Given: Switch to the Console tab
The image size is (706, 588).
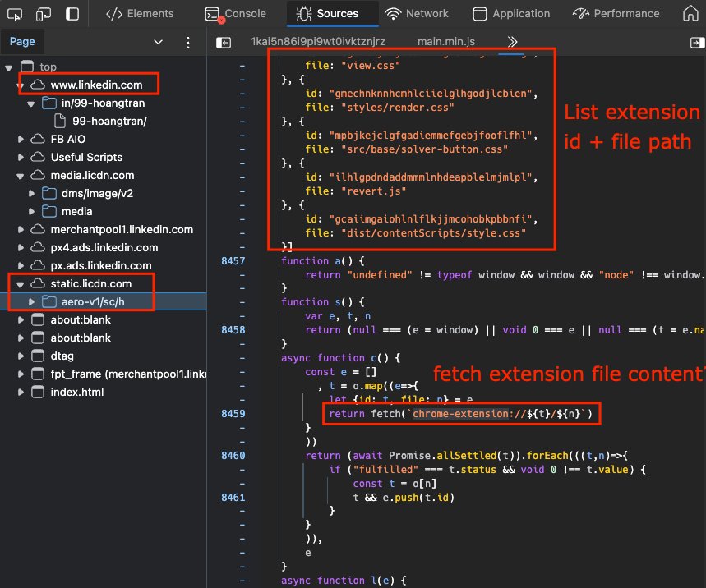Looking at the screenshot, I should click(236, 13).
